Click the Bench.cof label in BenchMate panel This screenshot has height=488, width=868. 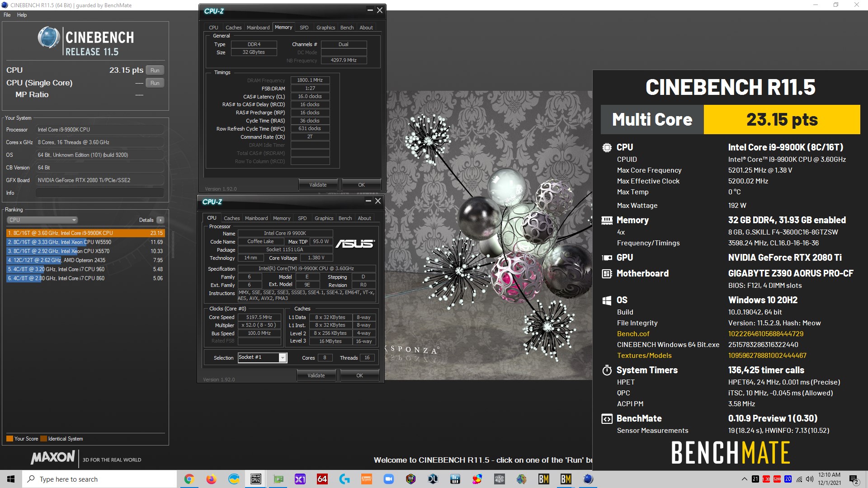pyautogui.click(x=633, y=334)
